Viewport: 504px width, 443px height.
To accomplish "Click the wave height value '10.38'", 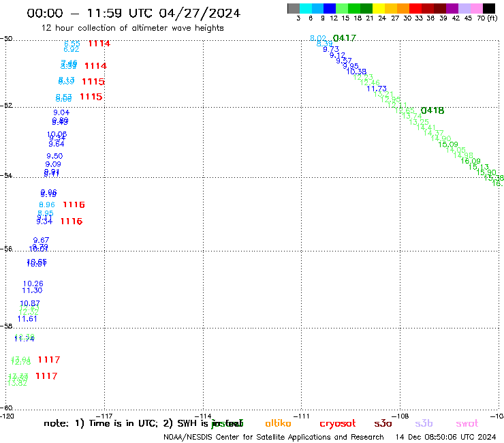I will point(356,72).
